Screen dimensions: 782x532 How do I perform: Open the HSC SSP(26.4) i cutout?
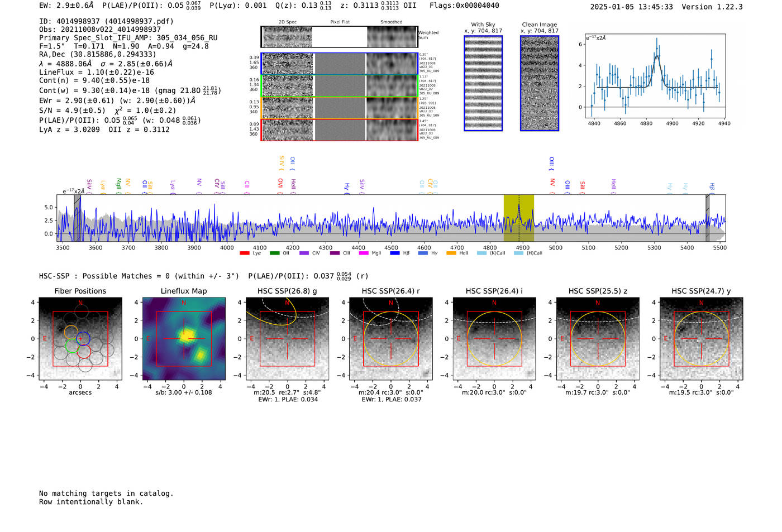point(494,339)
